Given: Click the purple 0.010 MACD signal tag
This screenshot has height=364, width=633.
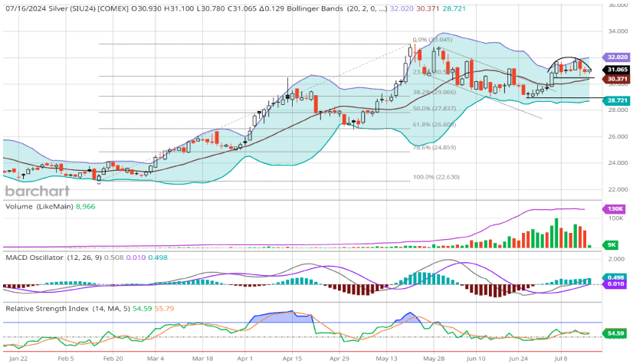Looking at the screenshot, I should point(615,284).
